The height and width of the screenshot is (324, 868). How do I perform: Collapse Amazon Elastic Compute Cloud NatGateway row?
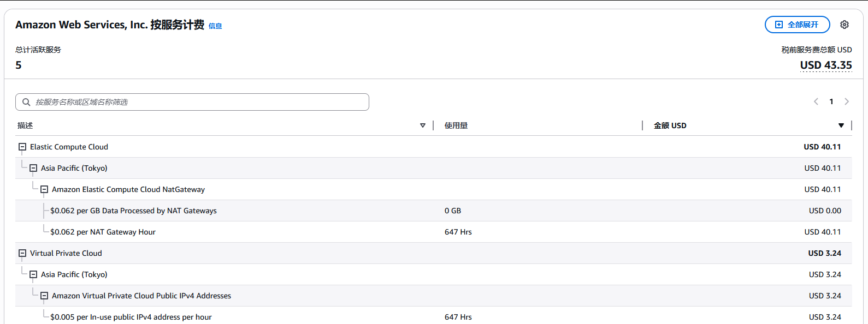tap(44, 189)
